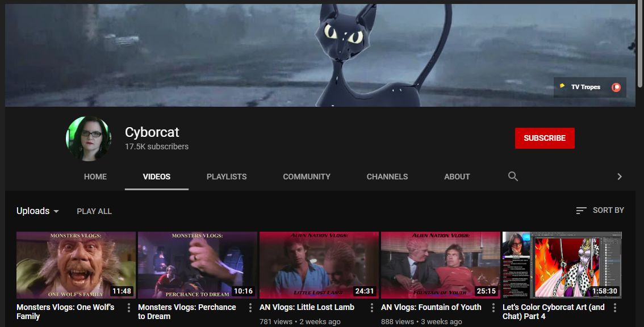Open options menu for Perchance to Dream video
Viewport: 644px width, 327px height.
point(250,307)
